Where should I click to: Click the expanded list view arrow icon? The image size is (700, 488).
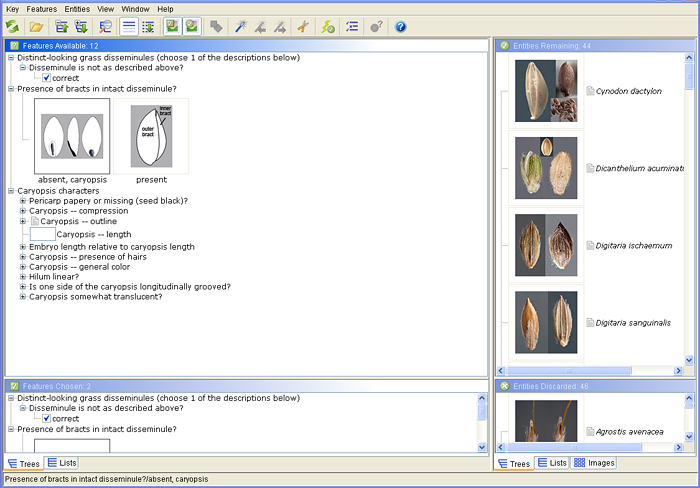[x=148, y=27]
